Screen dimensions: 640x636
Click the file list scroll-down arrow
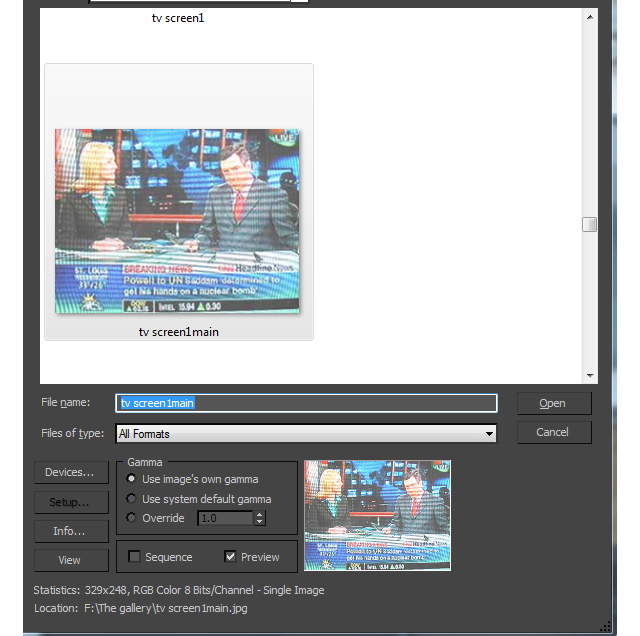pos(590,375)
